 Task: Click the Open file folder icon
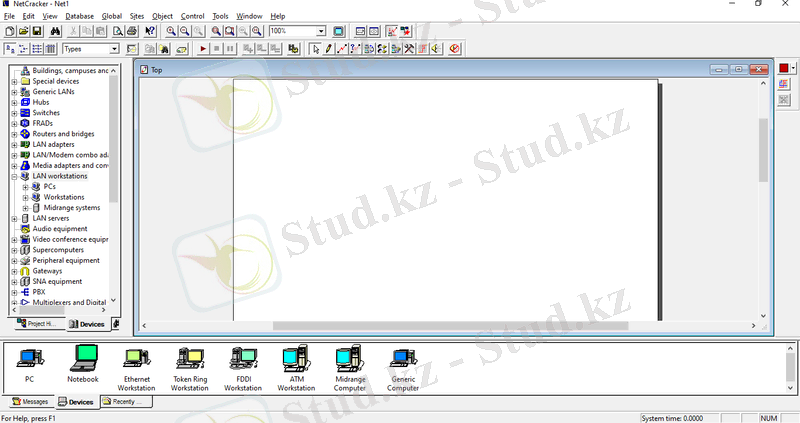click(23, 31)
